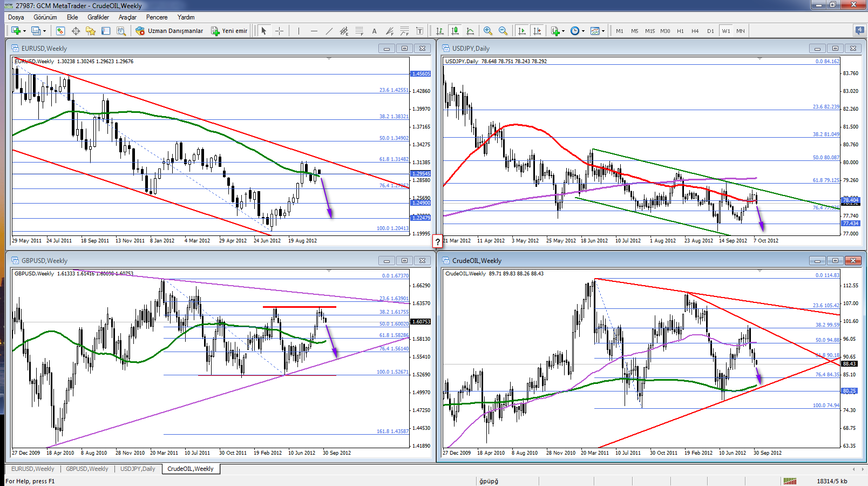Select the horizontal line drawing tool
Screen dimensions: 868x486
314,31
